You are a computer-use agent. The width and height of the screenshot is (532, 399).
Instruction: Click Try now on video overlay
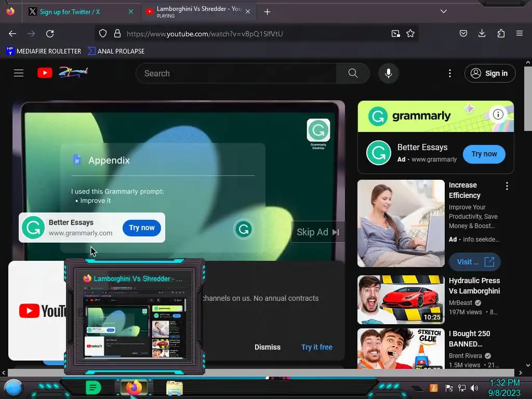[142, 228]
